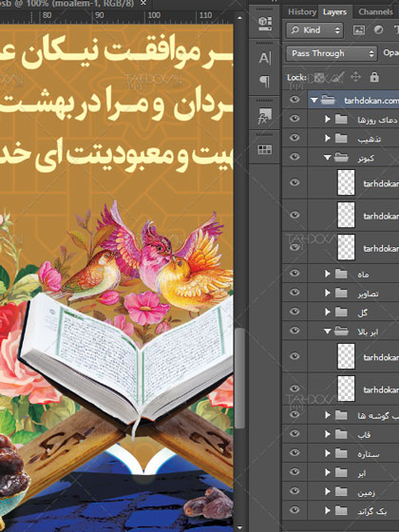Expand the قاب group

pyautogui.click(x=328, y=434)
